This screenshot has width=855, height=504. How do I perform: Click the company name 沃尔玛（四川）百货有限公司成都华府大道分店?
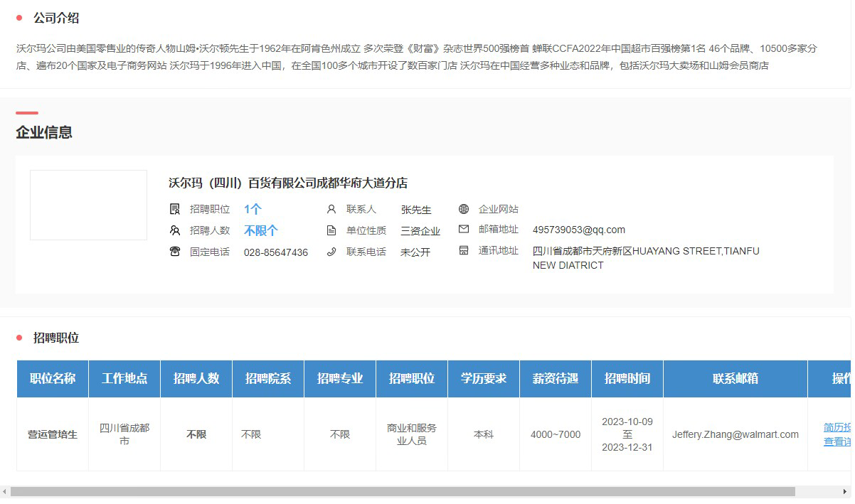288,183
